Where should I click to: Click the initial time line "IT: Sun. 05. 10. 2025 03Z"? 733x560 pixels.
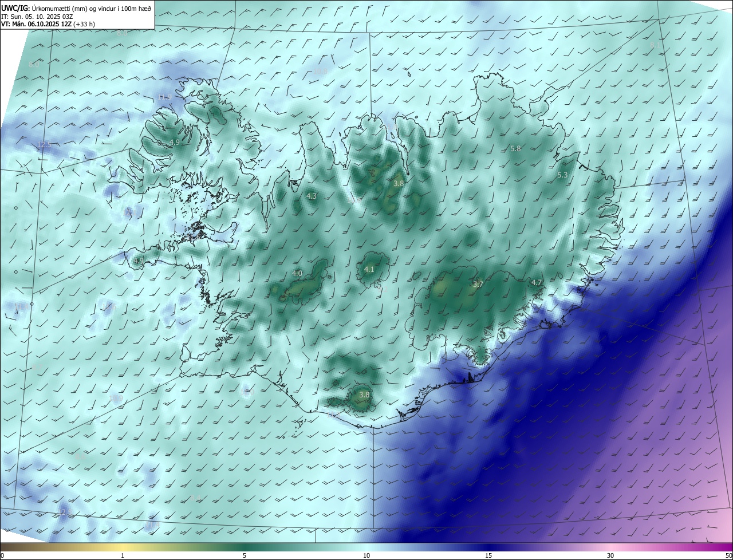click(37, 16)
